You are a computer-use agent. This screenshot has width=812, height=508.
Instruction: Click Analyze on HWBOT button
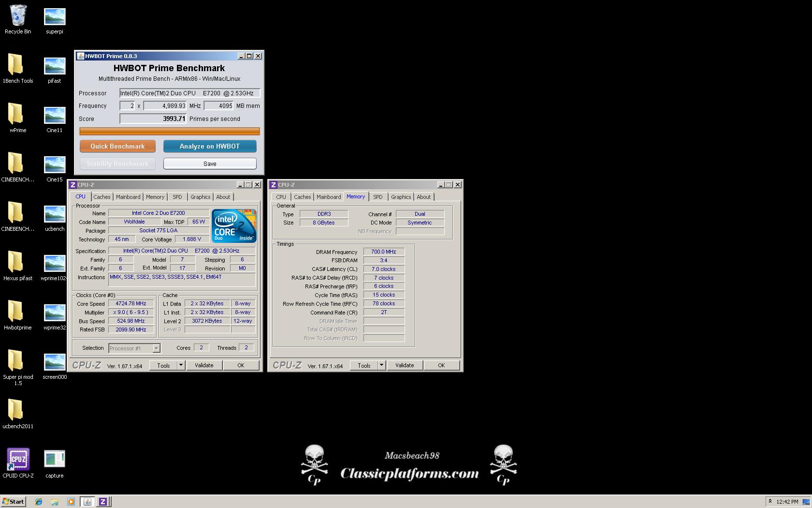tap(210, 146)
